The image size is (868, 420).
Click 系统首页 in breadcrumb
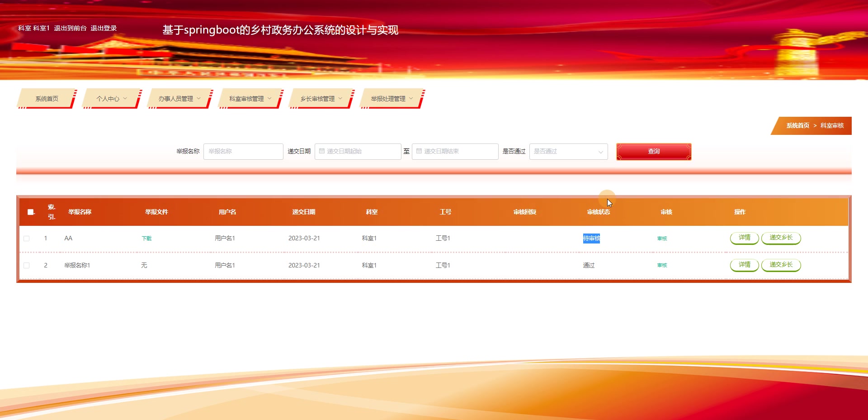point(797,125)
